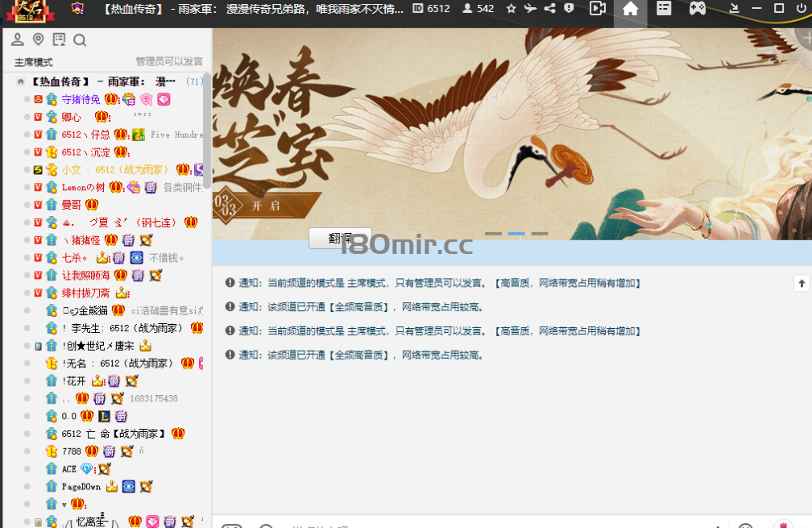Click the diamond badge beside ACE
812x528 pixels.
pos(86,469)
